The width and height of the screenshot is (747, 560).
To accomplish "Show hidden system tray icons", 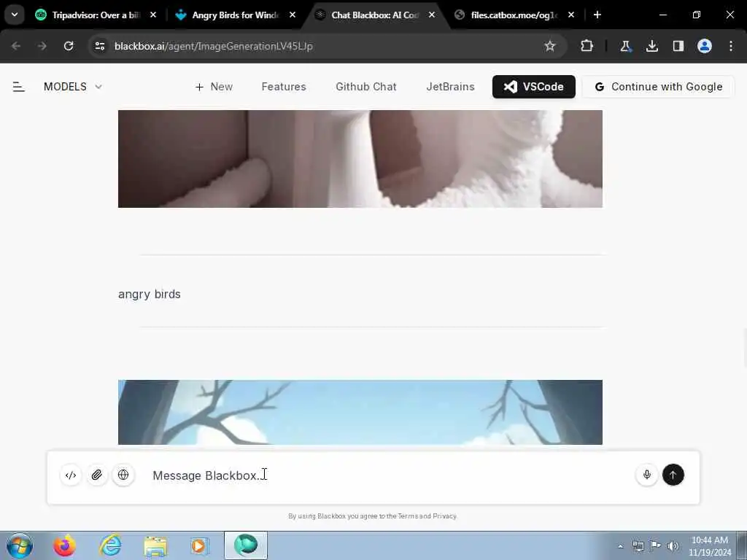I will point(620,546).
